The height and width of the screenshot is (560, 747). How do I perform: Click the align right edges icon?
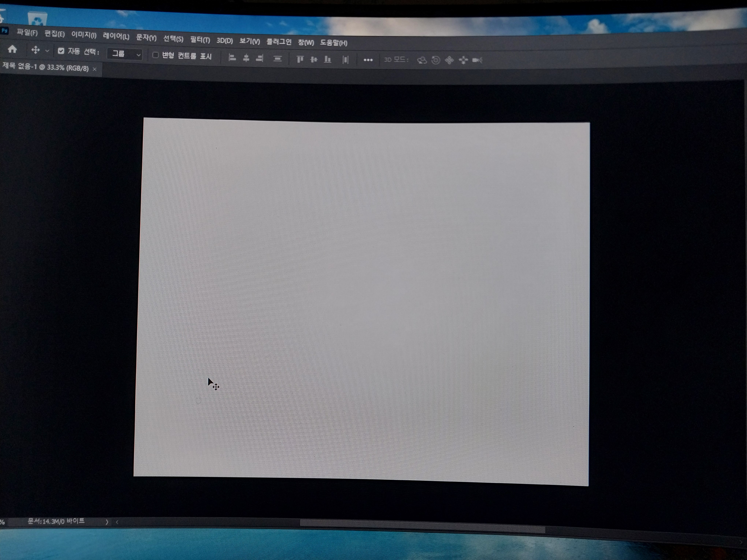click(x=259, y=58)
